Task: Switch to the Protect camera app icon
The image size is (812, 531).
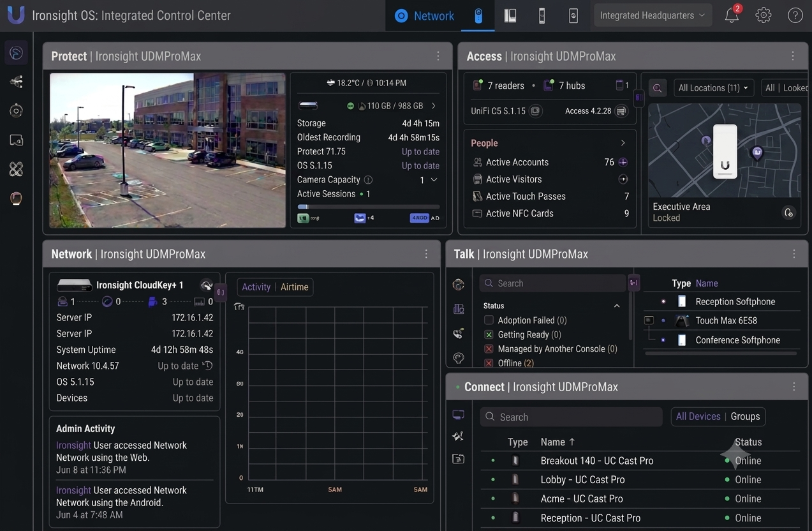Action: pos(478,16)
